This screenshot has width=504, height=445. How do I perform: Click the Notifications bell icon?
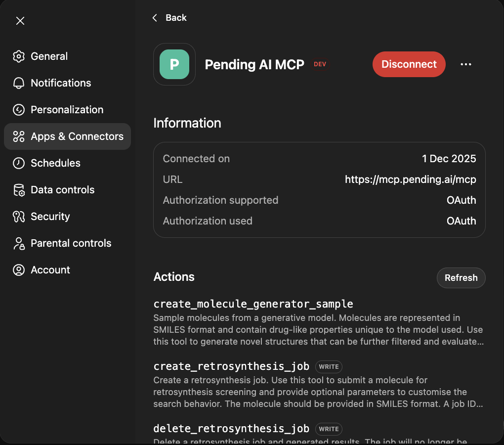[19, 83]
